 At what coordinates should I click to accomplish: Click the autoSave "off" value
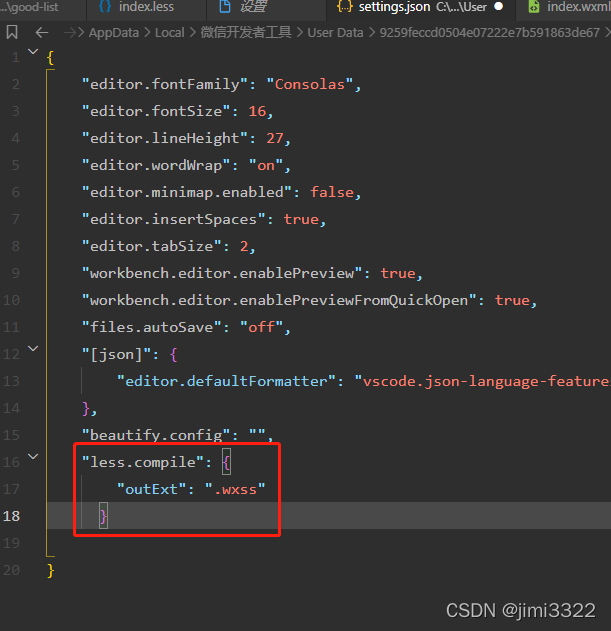pos(262,327)
